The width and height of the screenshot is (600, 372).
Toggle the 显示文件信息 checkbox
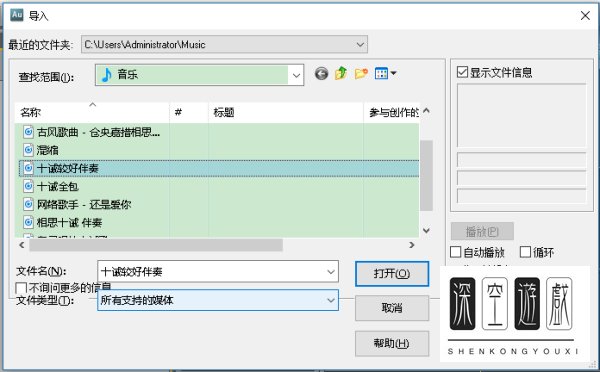coord(462,72)
